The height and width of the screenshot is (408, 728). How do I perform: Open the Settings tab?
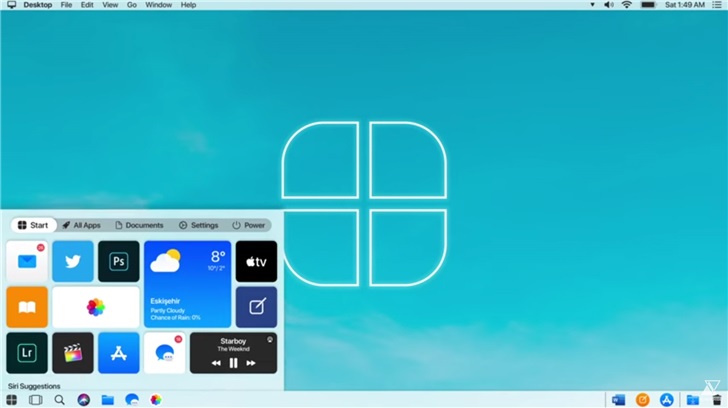tap(199, 225)
